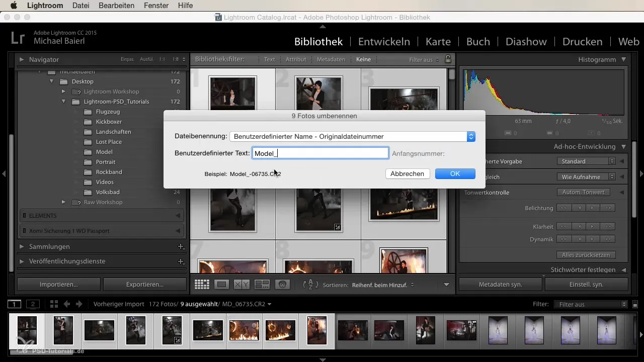Collapse the Histogramm panel
644x362 pixels.
623,59
